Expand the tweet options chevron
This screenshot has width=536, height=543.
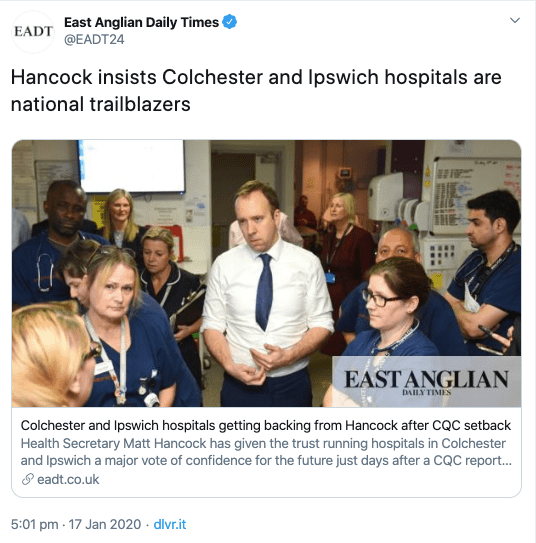coord(515,20)
